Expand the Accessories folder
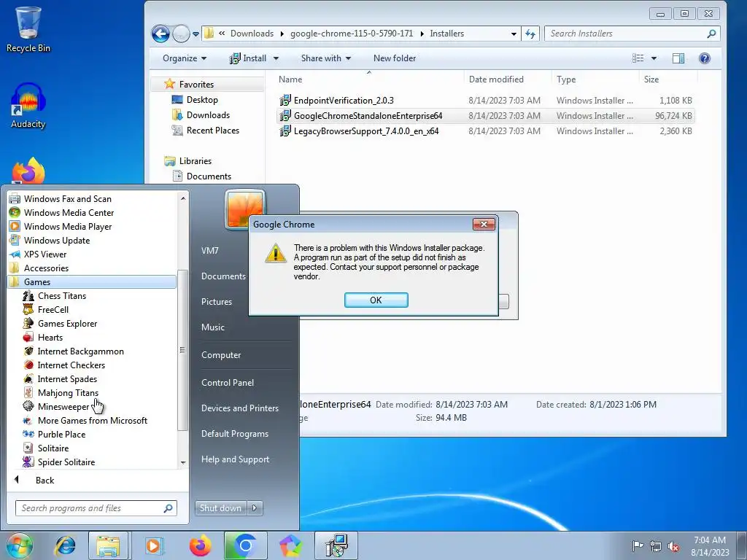The width and height of the screenshot is (747, 560). point(46,268)
